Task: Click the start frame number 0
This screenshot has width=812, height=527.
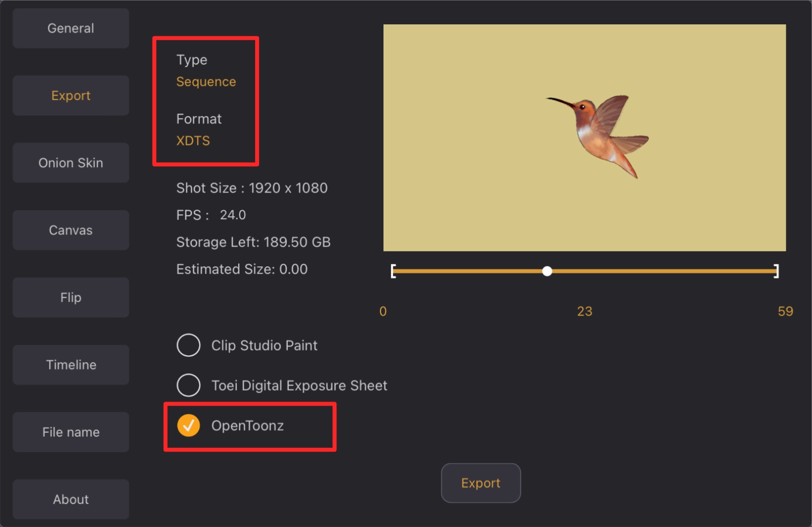Action: [x=383, y=311]
